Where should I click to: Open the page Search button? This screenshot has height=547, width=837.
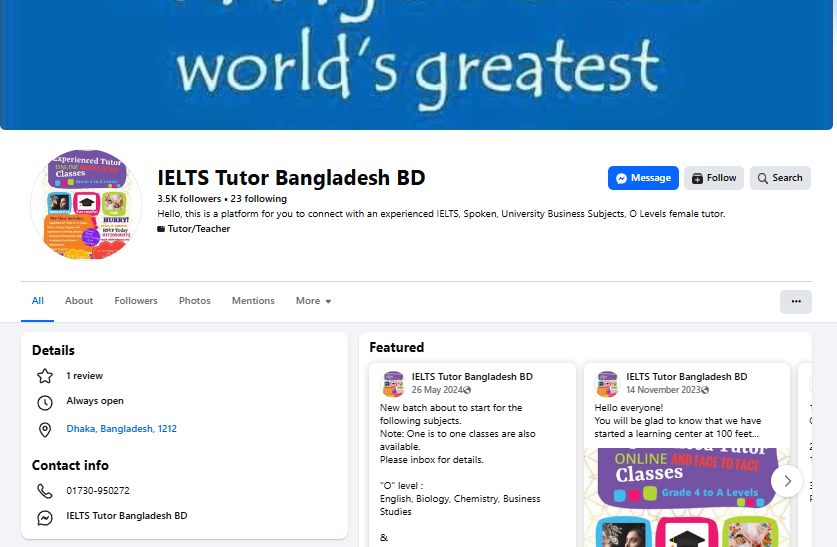click(x=780, y=178)
